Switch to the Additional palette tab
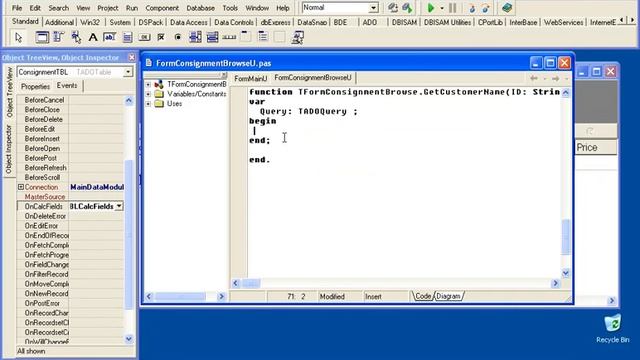The height and width of the screenshot is (360, 640). pos(59,22)
